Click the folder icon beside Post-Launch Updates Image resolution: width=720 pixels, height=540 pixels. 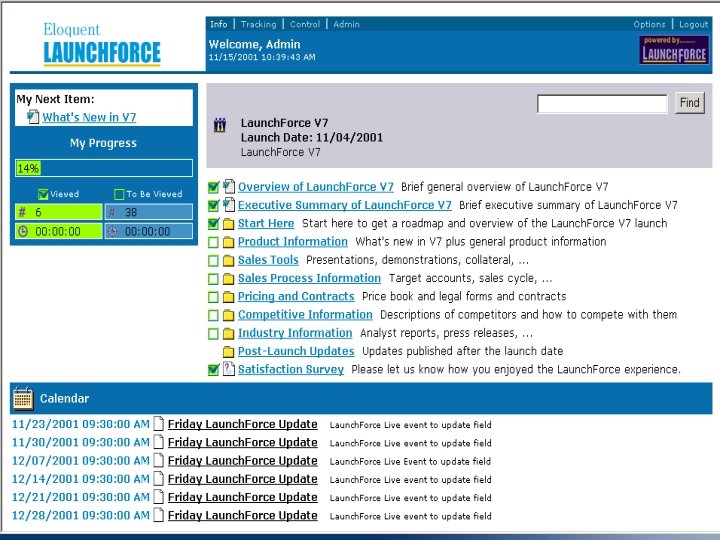pyautogui.click(x=228, y=352)
